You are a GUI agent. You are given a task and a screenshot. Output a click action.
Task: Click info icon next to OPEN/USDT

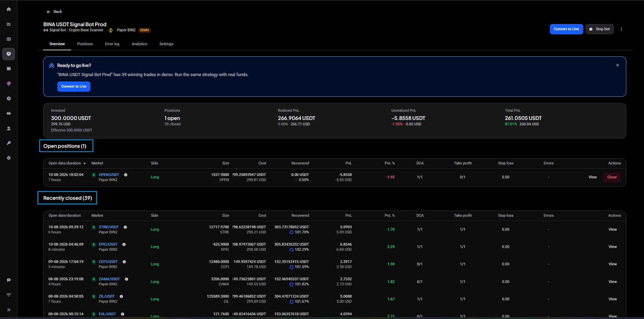click(x=126, y=175)
